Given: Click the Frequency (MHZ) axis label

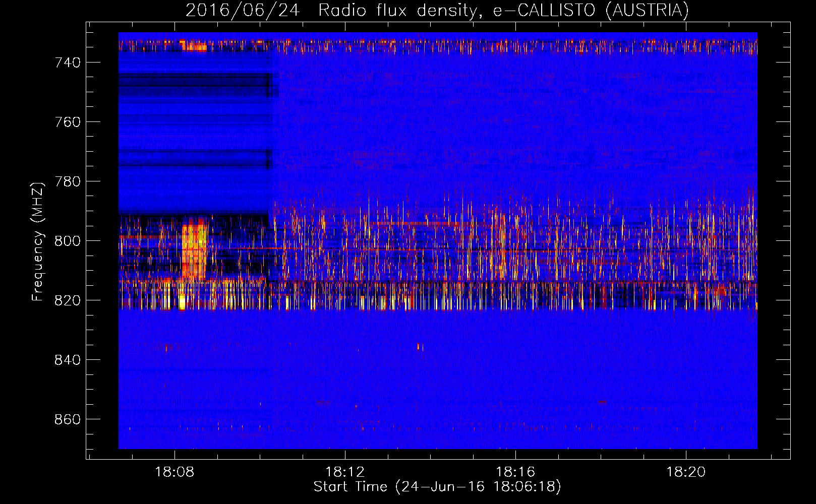Looking at the screenshot, I should pos(38,241).
